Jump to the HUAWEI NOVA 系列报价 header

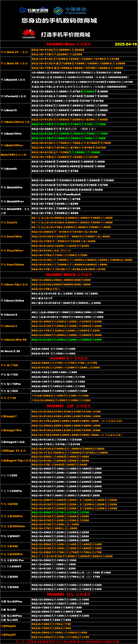pyautogui.click(x=69, y=274)
